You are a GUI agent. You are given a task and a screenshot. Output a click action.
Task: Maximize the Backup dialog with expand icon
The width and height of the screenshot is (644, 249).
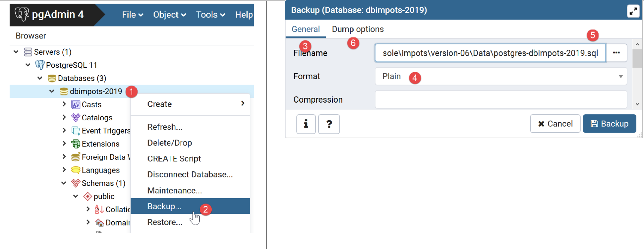(x=633, y=11)
